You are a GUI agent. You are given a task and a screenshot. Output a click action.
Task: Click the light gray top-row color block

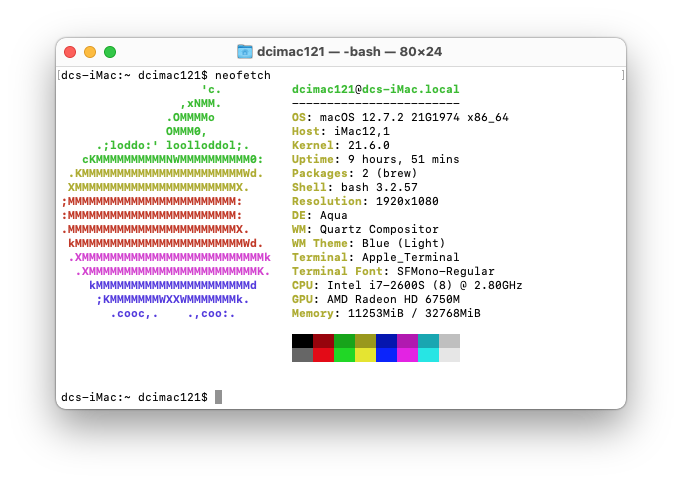click(x=449, y=341)
